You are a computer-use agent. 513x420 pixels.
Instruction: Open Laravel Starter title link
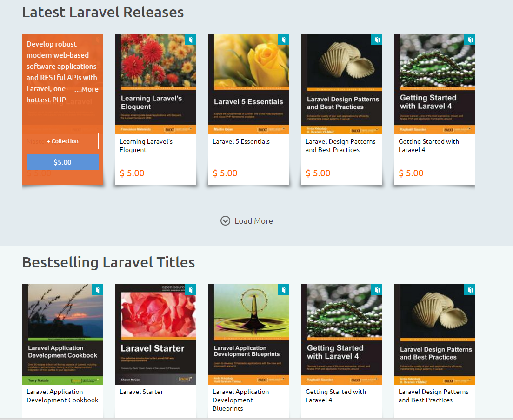tap(141, 392)
